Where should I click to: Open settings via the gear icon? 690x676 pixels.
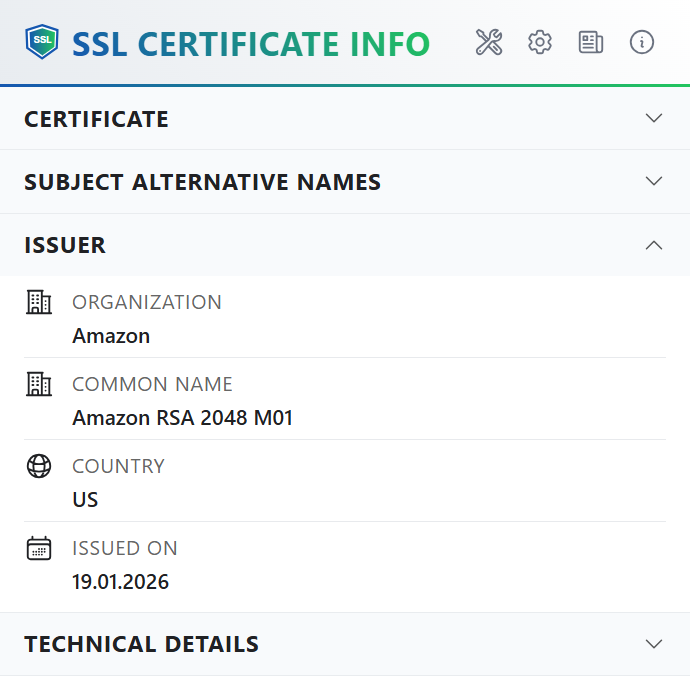point(540,42)
